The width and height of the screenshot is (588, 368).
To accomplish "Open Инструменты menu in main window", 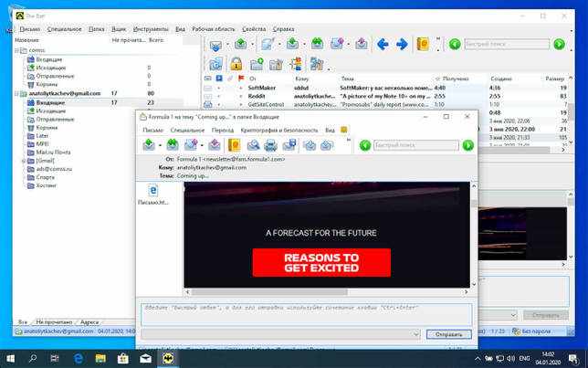I will 151,29.
